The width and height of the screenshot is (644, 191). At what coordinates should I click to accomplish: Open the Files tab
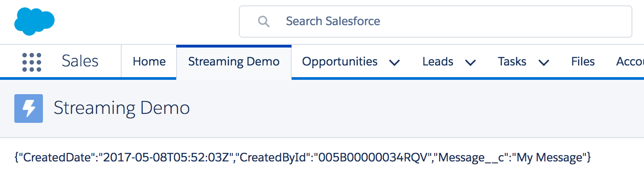(583, 61)
